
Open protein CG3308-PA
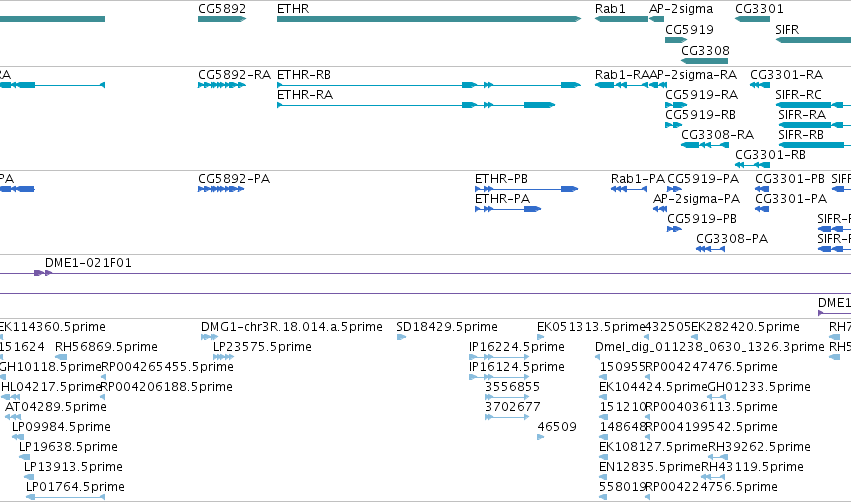(x=732, y=239)
